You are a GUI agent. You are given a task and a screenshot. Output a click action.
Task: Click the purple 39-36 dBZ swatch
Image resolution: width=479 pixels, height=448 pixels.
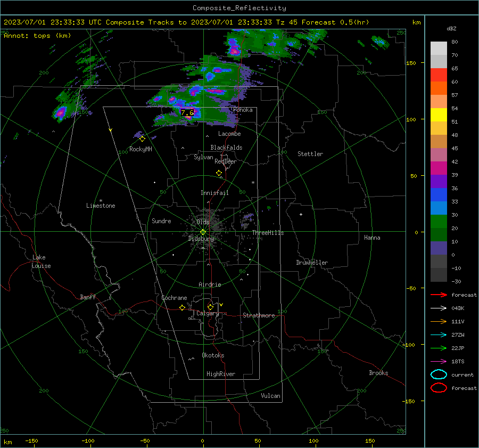439,182
